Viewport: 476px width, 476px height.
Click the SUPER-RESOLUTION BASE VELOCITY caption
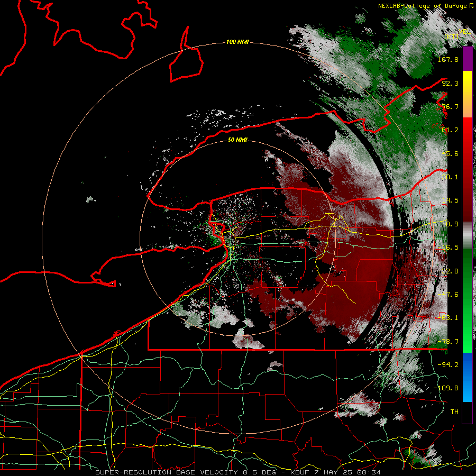click(x=167, y=472)
